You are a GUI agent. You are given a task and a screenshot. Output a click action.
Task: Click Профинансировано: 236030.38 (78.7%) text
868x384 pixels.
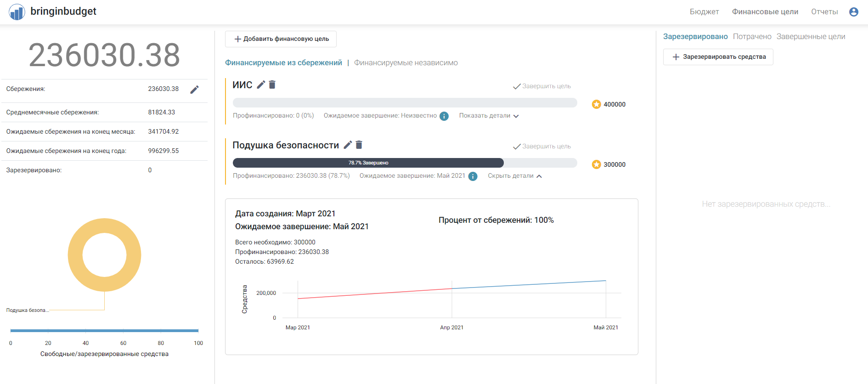coord(291,176)
